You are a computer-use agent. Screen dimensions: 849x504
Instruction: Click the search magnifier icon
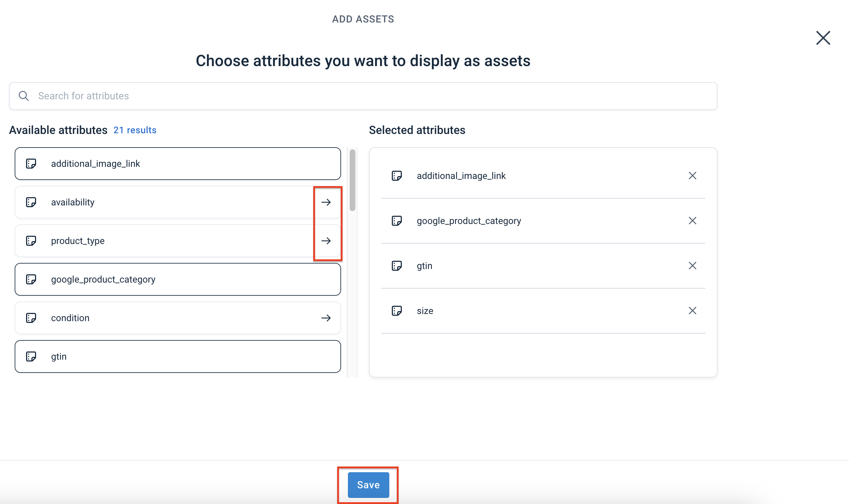pos(24,96)
